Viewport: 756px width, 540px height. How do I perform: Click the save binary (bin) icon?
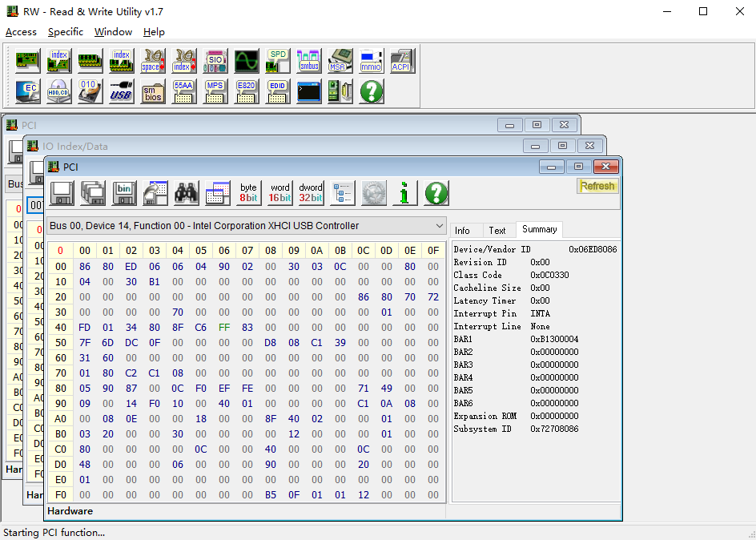124,193
